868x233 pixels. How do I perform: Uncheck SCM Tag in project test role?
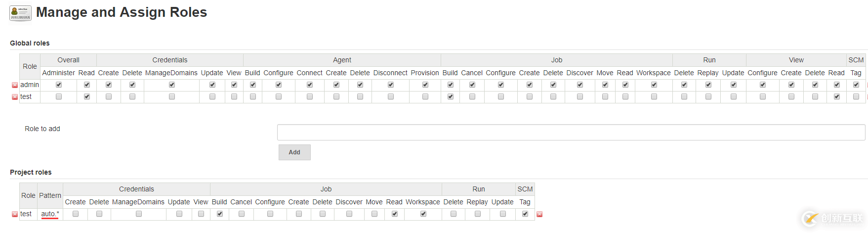pos(525,214)
